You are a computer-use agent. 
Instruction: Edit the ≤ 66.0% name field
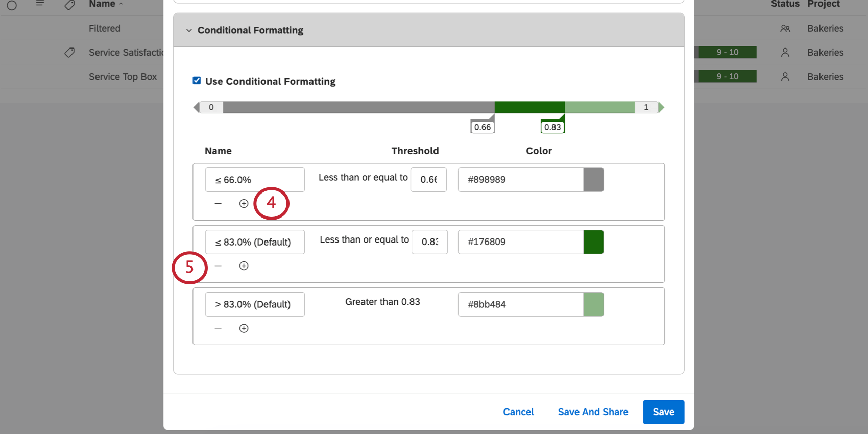(255, 180)
